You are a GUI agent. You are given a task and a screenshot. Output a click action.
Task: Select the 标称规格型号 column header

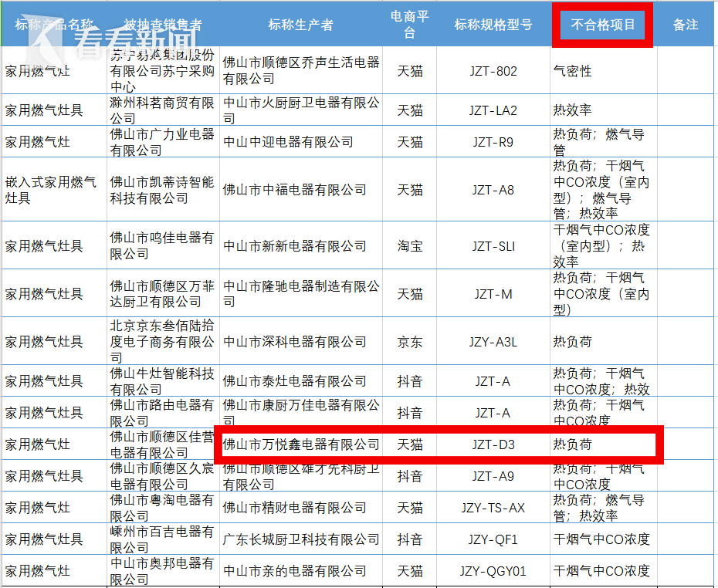[x=493, y=25]
